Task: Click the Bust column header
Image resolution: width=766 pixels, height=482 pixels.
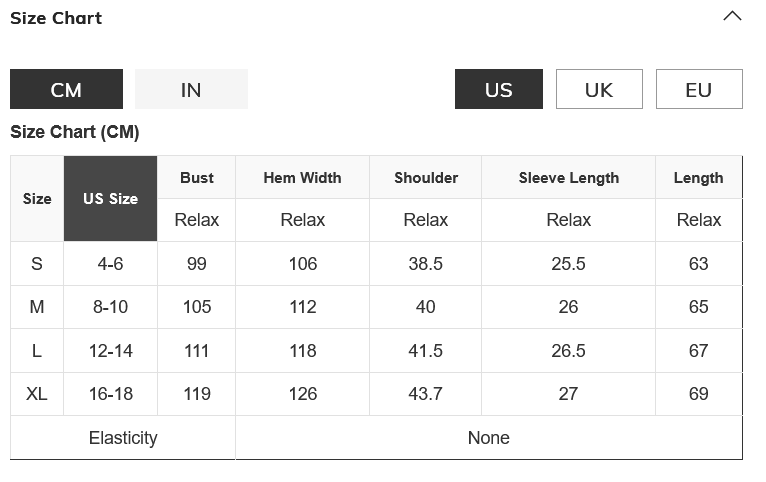Action: (196, 178)
